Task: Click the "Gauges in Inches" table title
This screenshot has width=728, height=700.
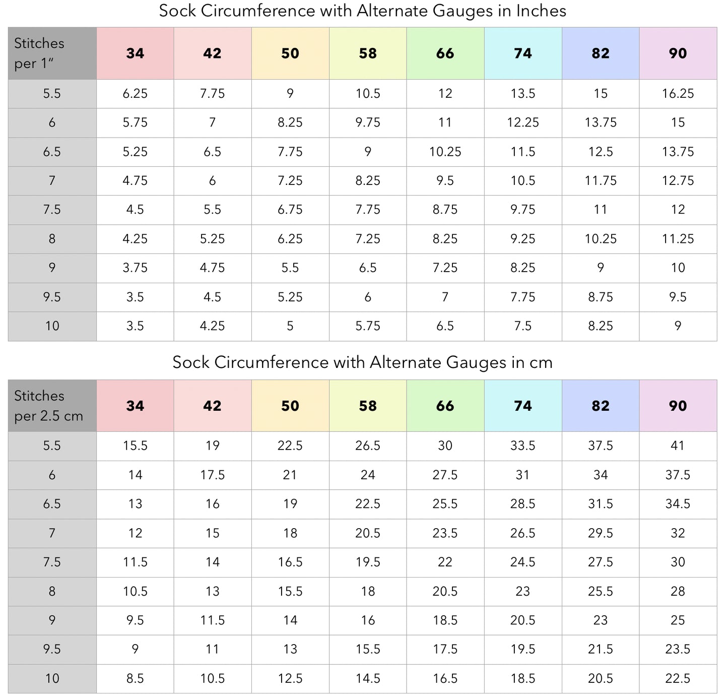Action: click(x=362, y=11)
